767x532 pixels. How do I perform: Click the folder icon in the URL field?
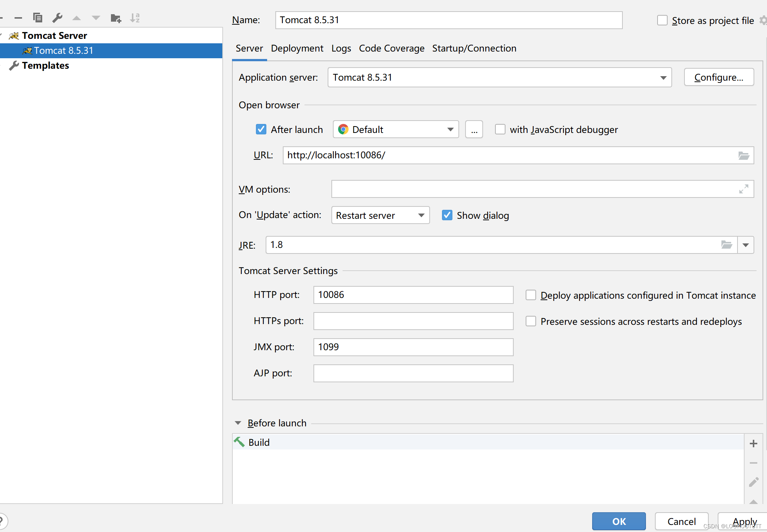[x=744, y=155]
